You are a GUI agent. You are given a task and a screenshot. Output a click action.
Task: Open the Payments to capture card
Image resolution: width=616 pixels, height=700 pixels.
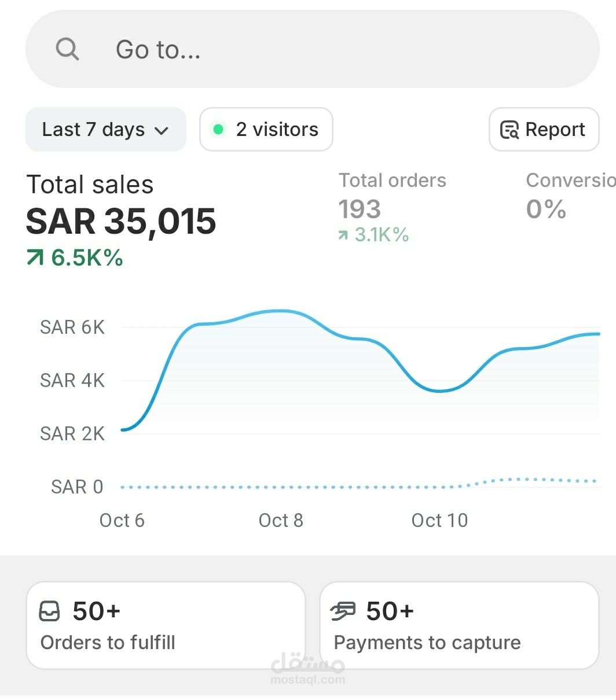tap(459, 625)
